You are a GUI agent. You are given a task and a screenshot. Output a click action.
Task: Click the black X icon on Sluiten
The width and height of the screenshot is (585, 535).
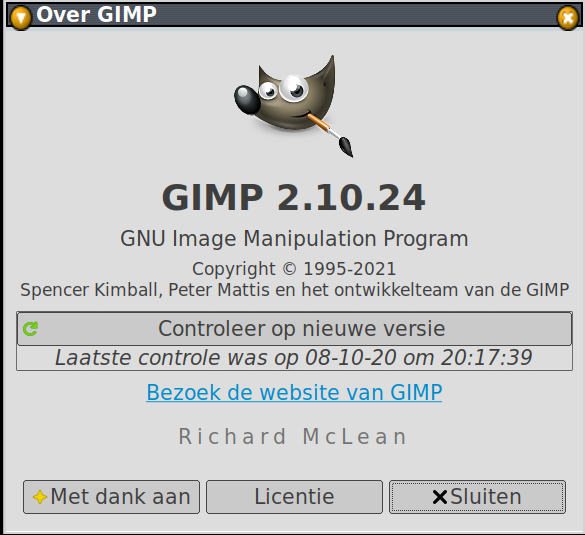439,497
